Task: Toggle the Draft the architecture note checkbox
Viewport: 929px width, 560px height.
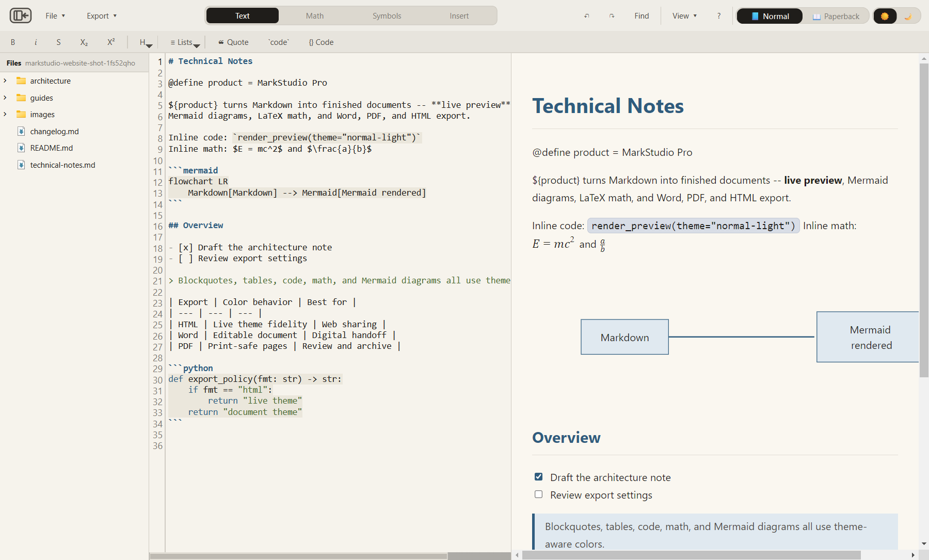Action: coord(538,477)
